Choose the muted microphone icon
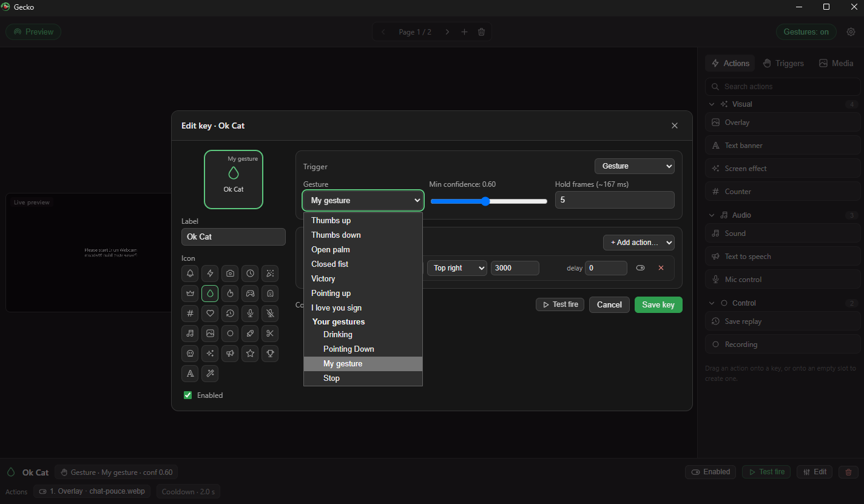This screenshot has width=864, height=504. [x=270, y=314]
